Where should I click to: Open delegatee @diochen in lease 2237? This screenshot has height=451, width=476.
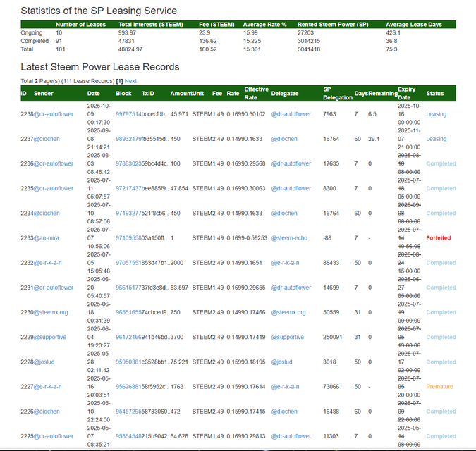coord(284,139)
